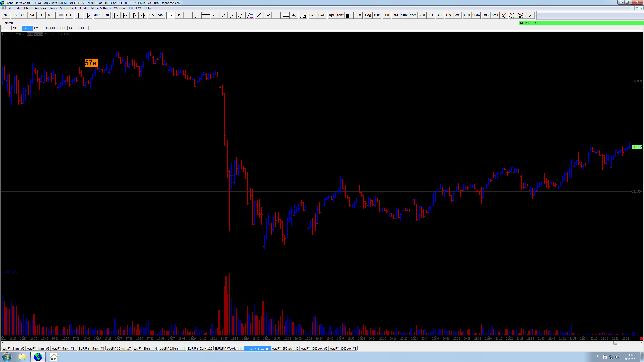Select the vertical line drawing tool

click(276, 15)
